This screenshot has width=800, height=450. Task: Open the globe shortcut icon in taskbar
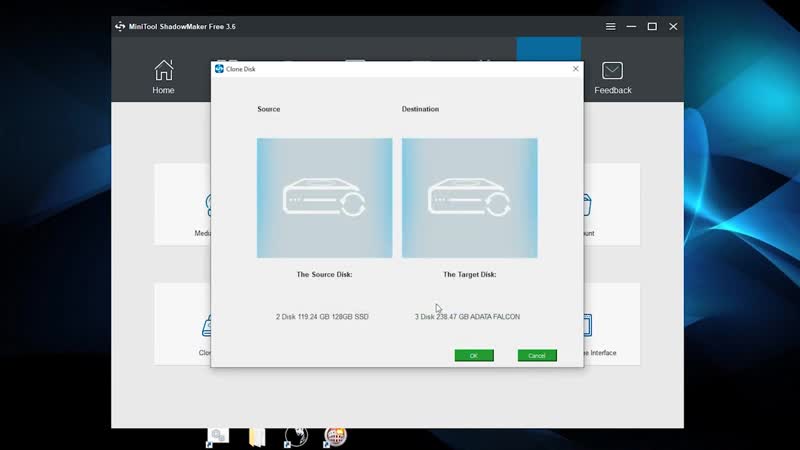(296, 437)
